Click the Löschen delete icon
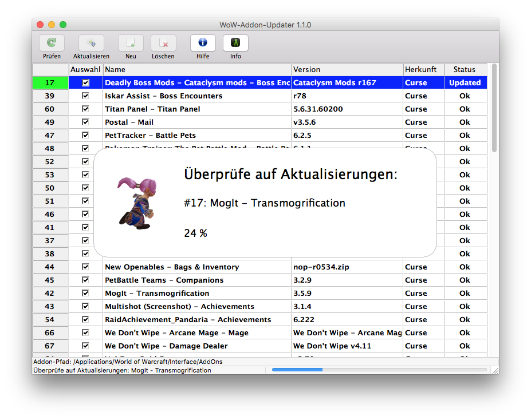This screenshot has height=420, width=531. pyautogui.click(x=163, y=43)
